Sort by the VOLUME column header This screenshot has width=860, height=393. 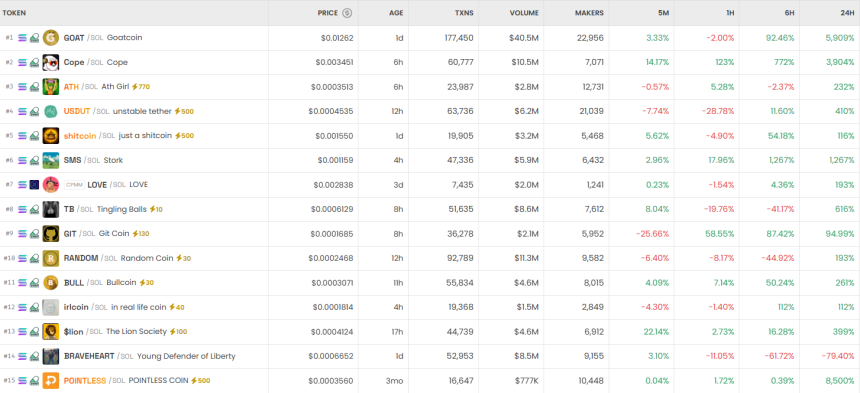coord(524,13)
